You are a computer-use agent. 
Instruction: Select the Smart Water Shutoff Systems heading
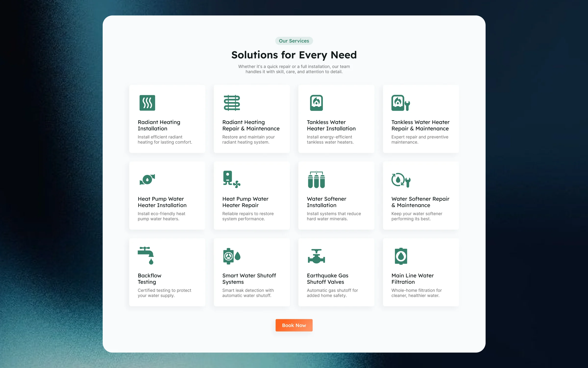coord(249,279)
